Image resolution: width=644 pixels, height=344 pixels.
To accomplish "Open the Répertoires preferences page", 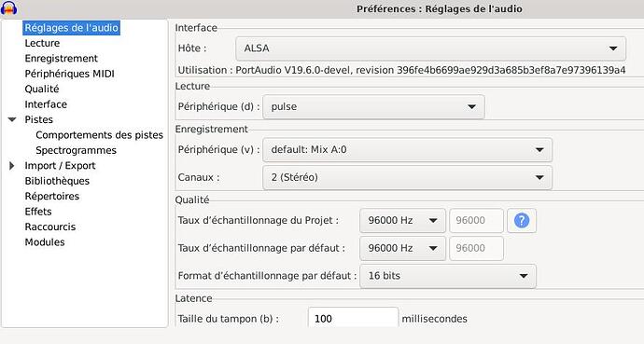I will click(51, 196).
